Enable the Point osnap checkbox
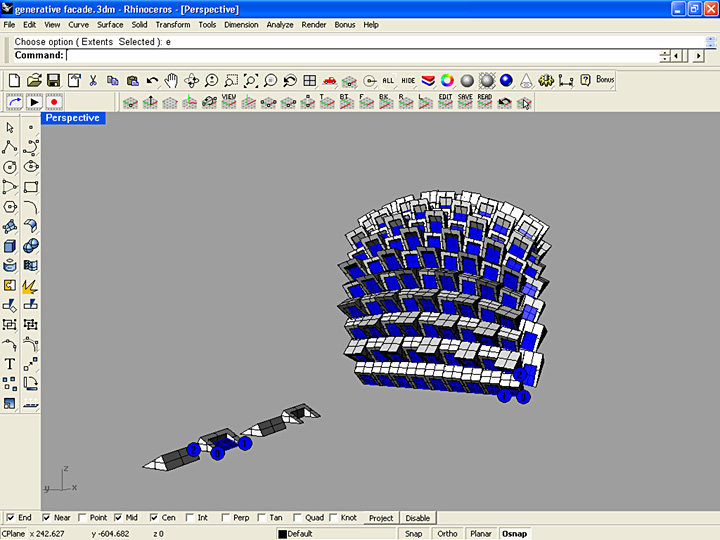Image resolution: width=720 pixels, height=540 pixels. [x=82, y=518]
